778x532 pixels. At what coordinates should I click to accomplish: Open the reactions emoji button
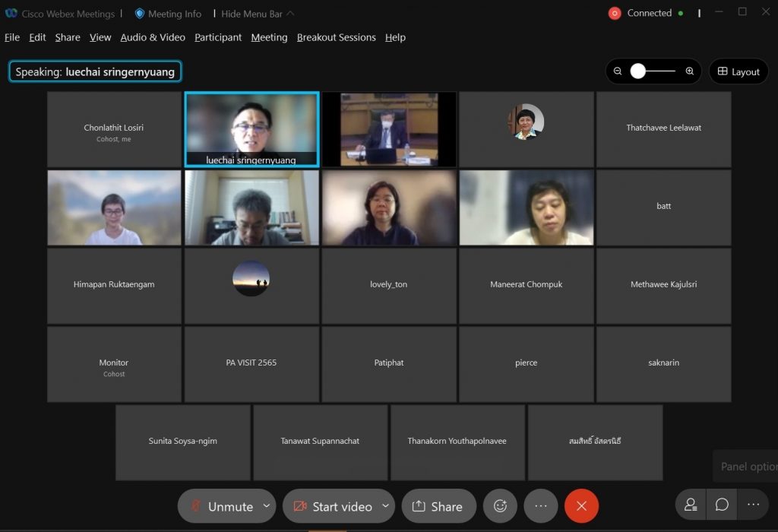[x=500, y=506]
